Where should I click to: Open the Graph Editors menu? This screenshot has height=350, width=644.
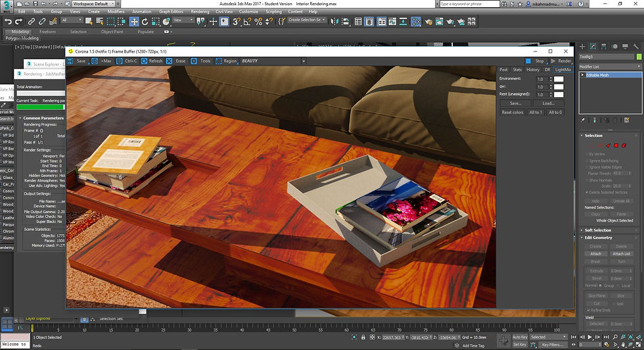pos(172,12)
